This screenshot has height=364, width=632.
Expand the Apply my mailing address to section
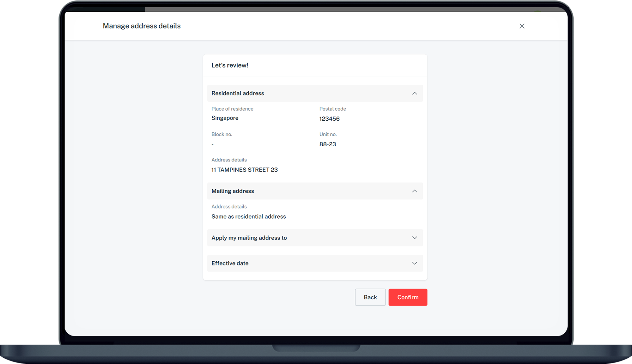[x=249, y=238]
